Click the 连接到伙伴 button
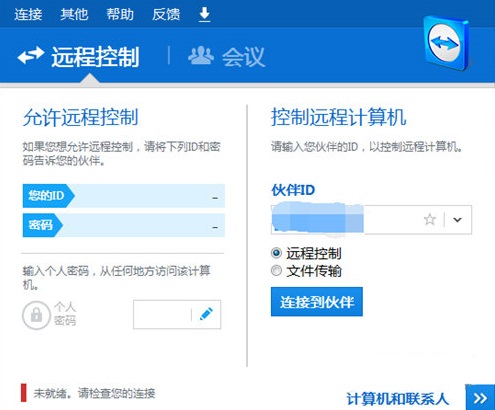The width and height of the screenshot is (495, 410). [x=317, y=302]
